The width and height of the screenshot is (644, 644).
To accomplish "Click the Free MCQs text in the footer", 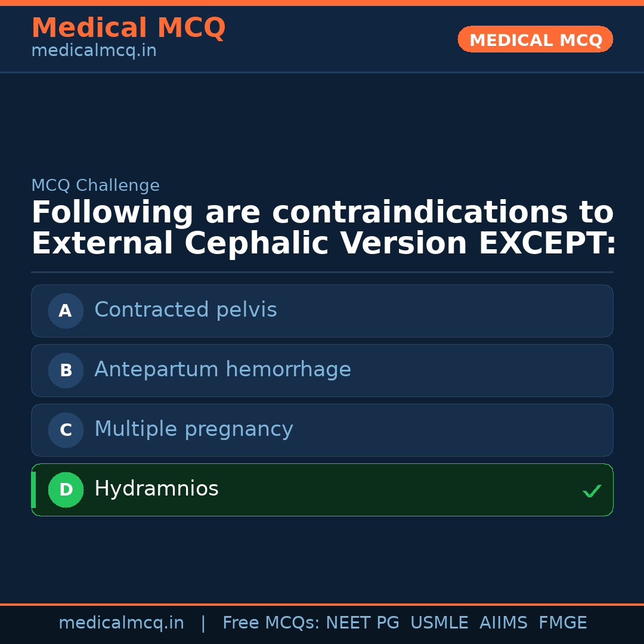I will 271,623.
